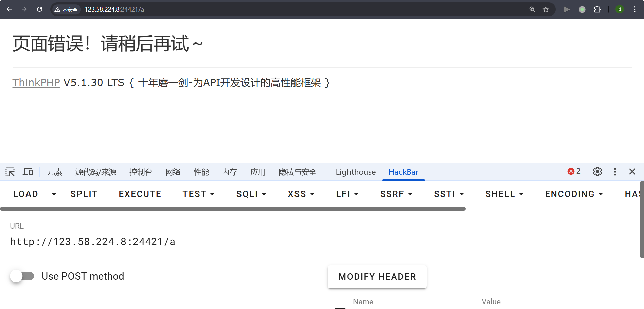Activate the DevTools inspect element picker

coord(10,172)
